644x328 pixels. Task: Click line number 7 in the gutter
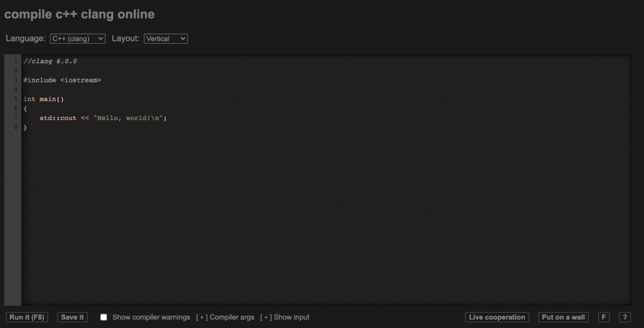(15, 118)
